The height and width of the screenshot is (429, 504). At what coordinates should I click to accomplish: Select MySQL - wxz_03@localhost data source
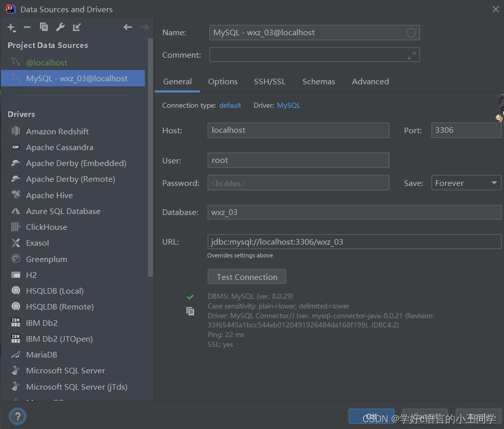tap(73, 78)
